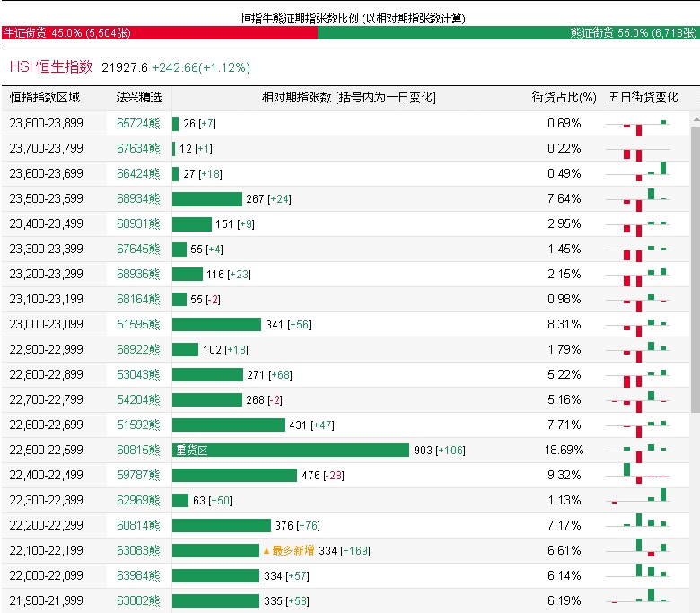Click the value 341 [+56]
The image size is (700, 613).
pos(288,325)
